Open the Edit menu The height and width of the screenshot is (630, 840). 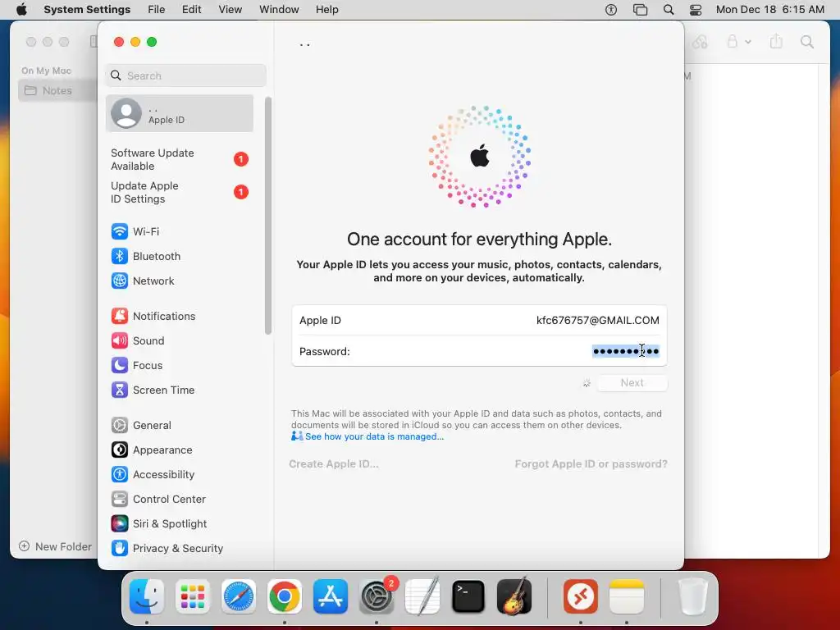coord(191,10)
